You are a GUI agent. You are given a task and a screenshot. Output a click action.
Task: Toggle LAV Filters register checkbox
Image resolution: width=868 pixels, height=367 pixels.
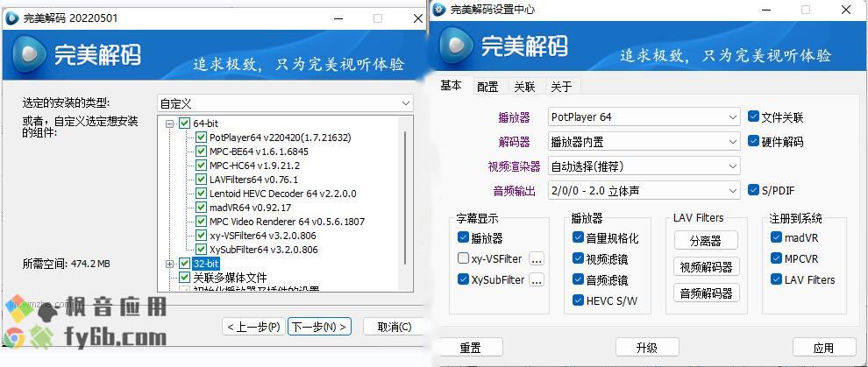(776, 279)
